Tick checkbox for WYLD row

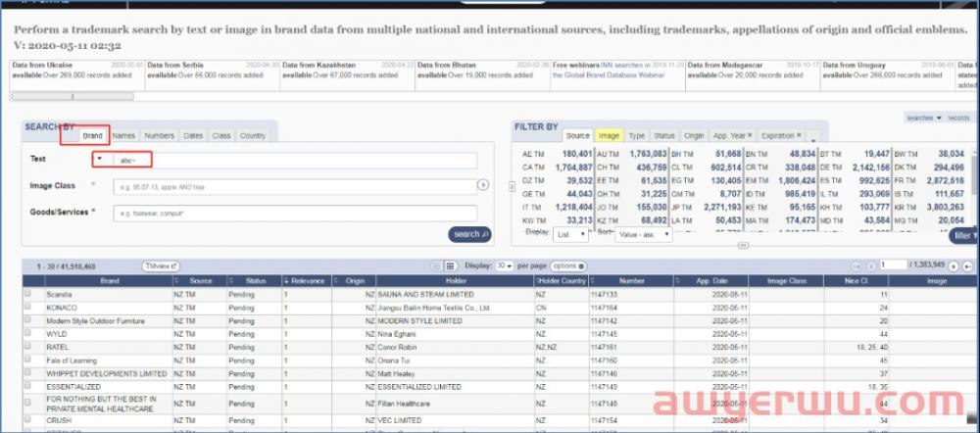(27, 333)
